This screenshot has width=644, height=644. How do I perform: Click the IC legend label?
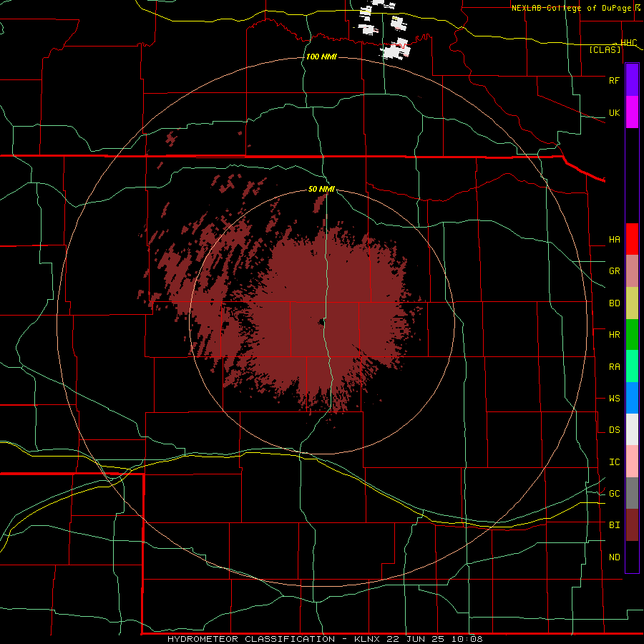(x=614, y=462)
